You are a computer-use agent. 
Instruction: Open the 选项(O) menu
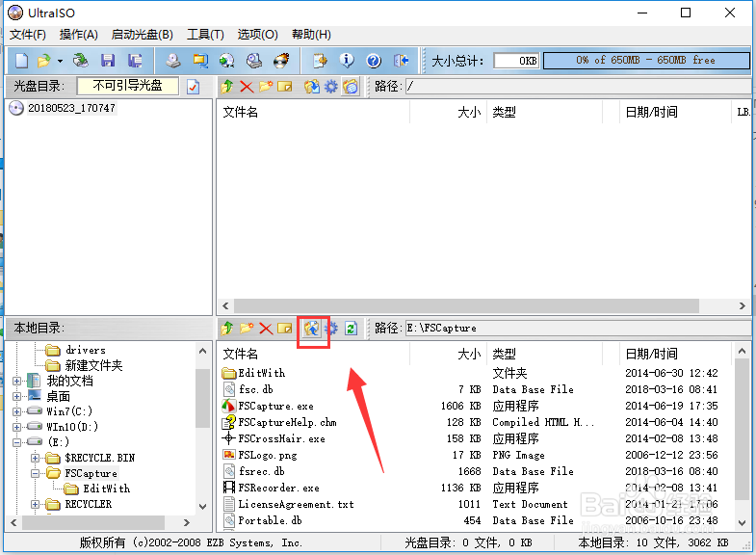tap(257, 35)
